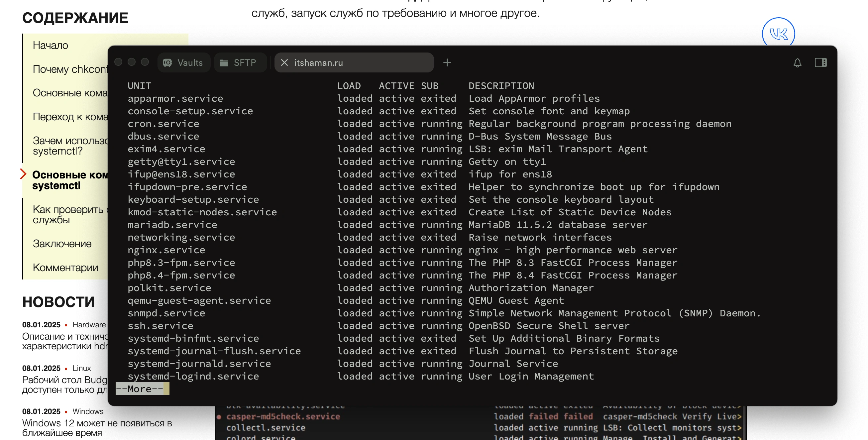
Task: Click networking.service unit name
Action: (181, 237)
